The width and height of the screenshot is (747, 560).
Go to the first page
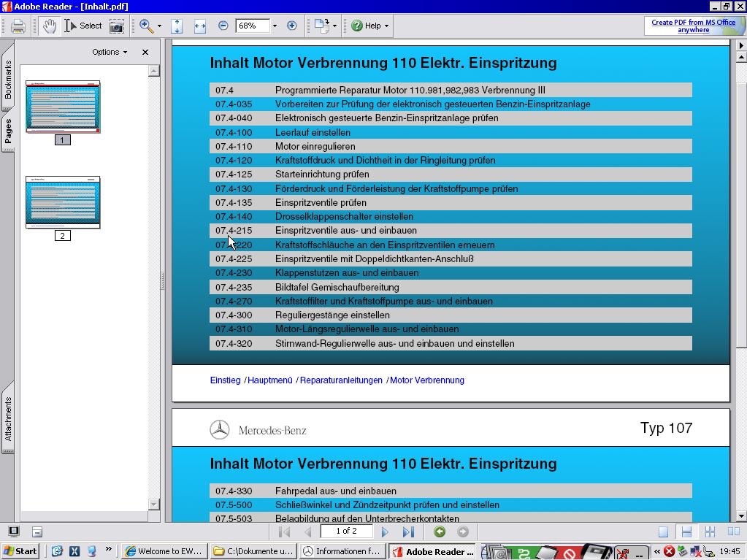click(x=284, y=532)
